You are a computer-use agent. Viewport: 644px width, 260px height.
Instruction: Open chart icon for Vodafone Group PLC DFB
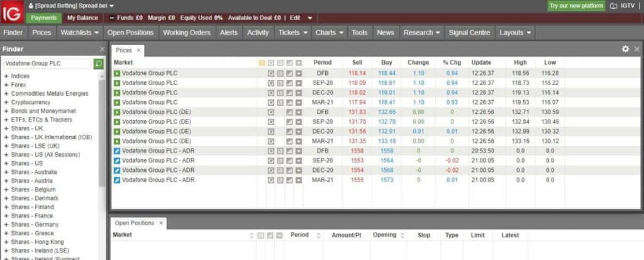tap(289, 73)
